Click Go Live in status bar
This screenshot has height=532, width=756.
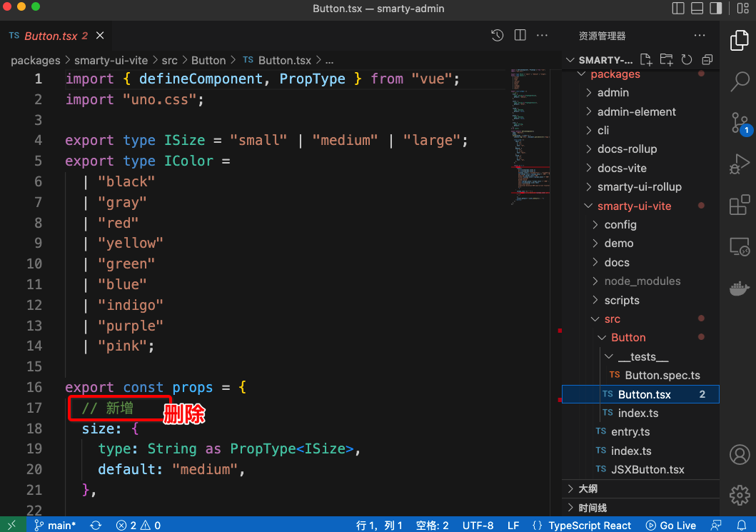670,525
